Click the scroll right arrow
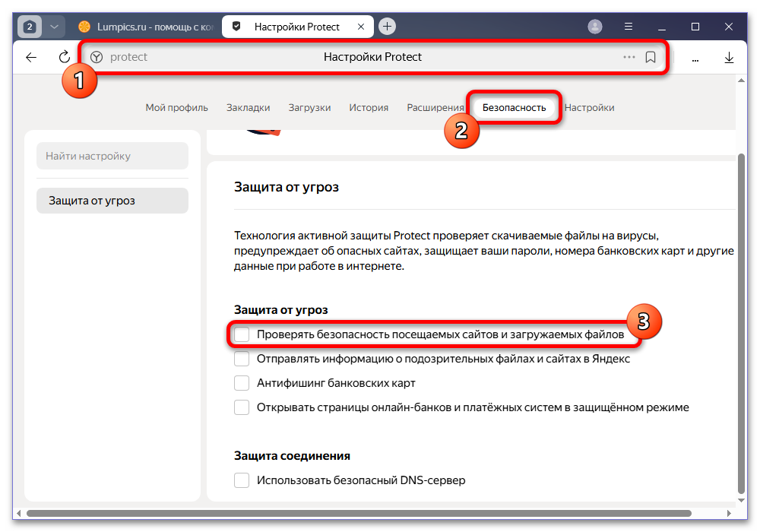The image size is (760, 532). [729, 513]
